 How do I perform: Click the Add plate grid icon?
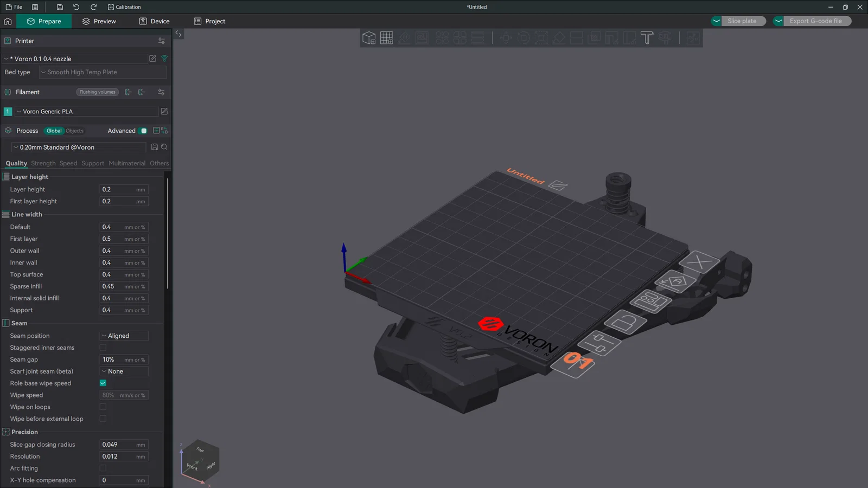point(387,38)
